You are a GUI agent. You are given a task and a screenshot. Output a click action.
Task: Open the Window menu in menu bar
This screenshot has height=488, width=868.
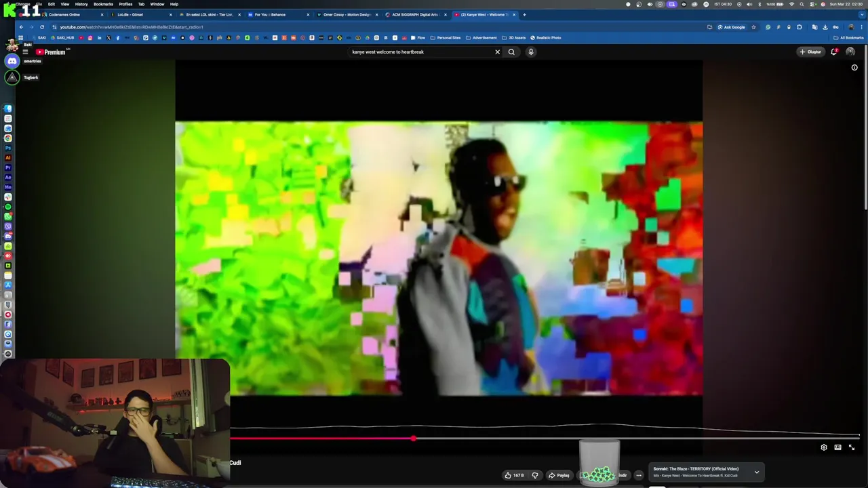[x=157, y=4]
